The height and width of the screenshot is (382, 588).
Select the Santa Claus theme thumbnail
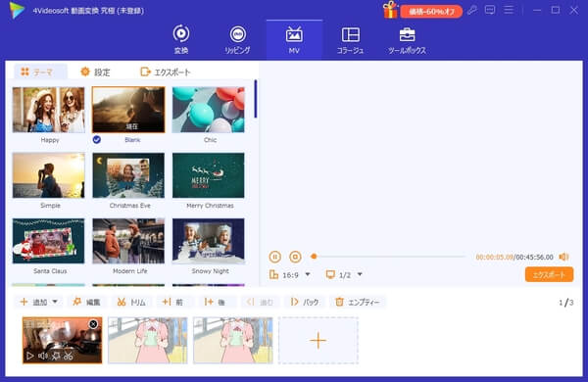point(49,241)
